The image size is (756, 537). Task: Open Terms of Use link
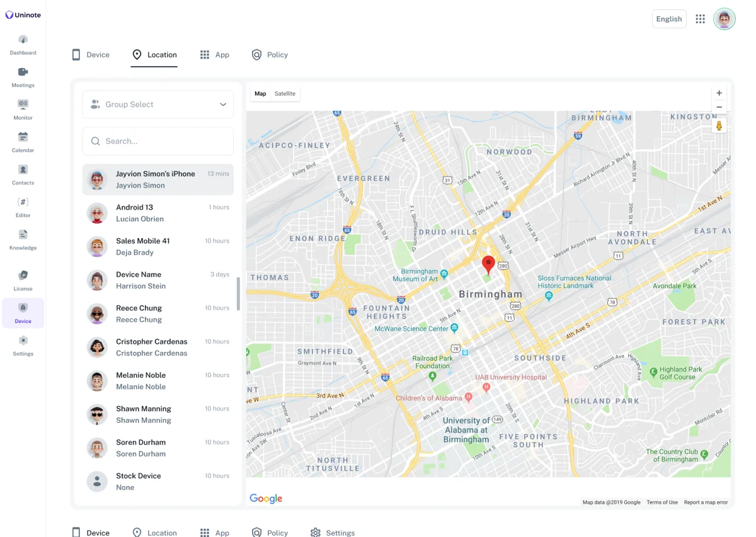pyautogui.click(x=662, y=502)
